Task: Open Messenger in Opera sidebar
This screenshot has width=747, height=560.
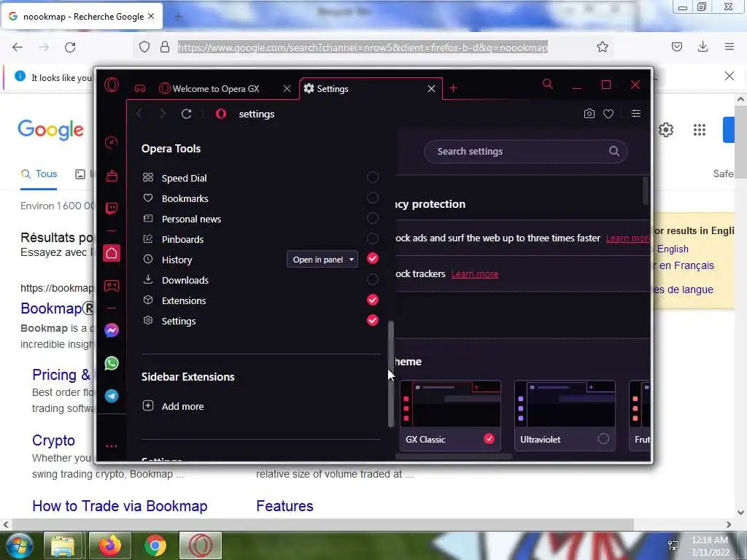Action: click(x=112, y=330)
